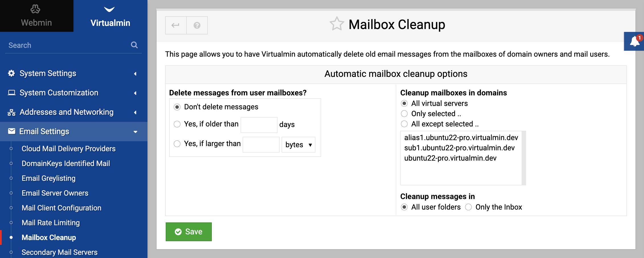Open the help question mark icon
Image resolution: width=644 pixels, height=258 pixels.
click(197, 25)
